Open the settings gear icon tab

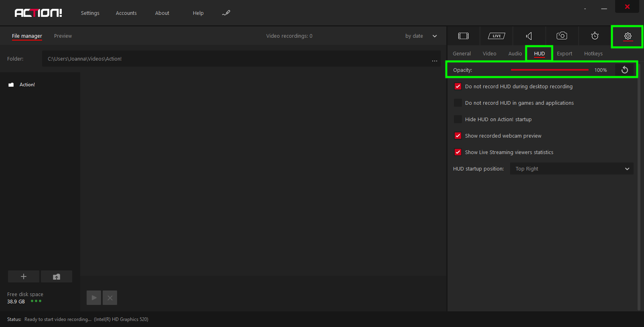(x=628, y=36)
